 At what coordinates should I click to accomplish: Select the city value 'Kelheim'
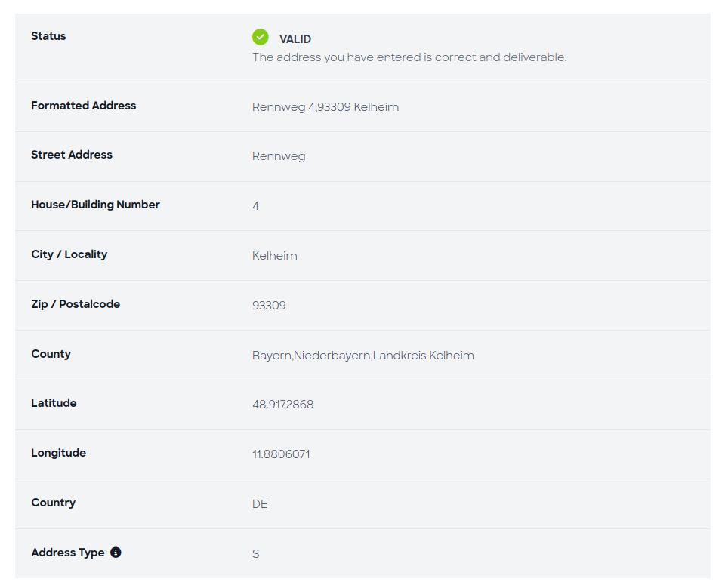coord(274,255)
